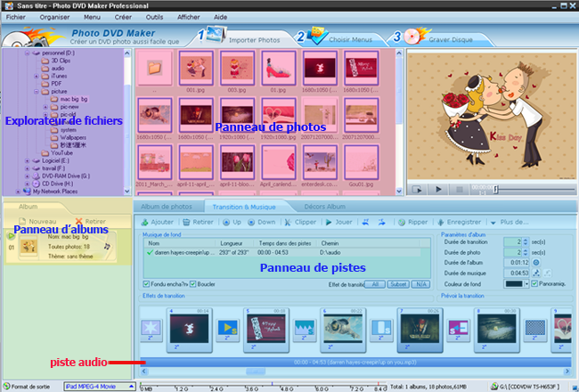The width and height of the screenshot is (579, 392).
Task: Open the Fichier menu
Action: click(x=16, y=17)
